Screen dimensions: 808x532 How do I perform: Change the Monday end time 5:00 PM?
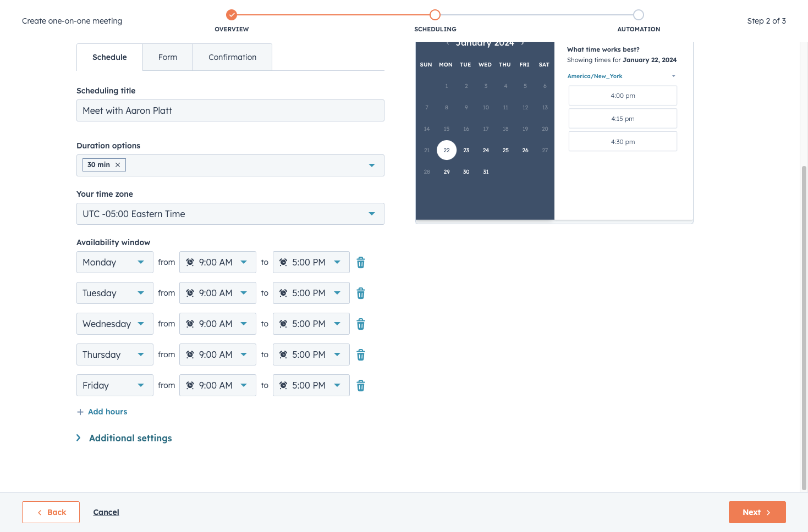(311, 262)
